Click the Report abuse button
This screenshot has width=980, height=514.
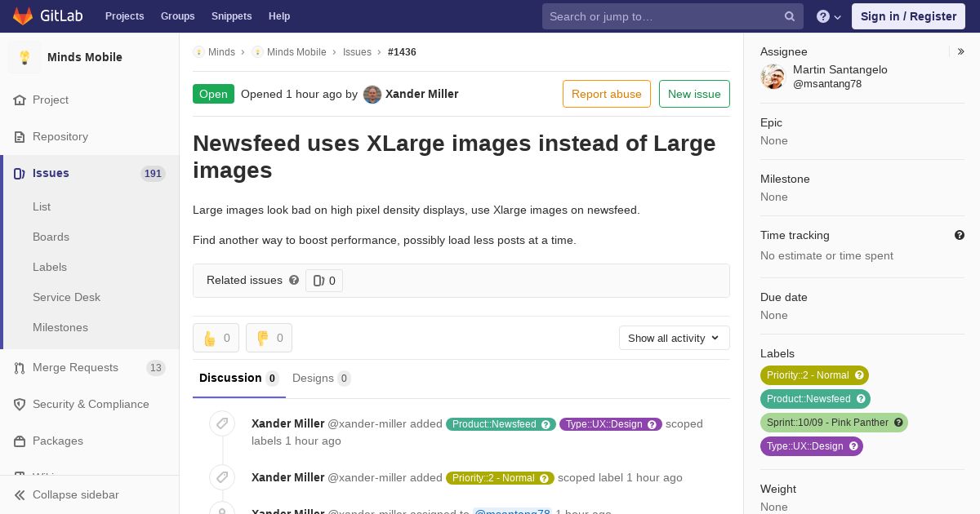coord(607,94)
